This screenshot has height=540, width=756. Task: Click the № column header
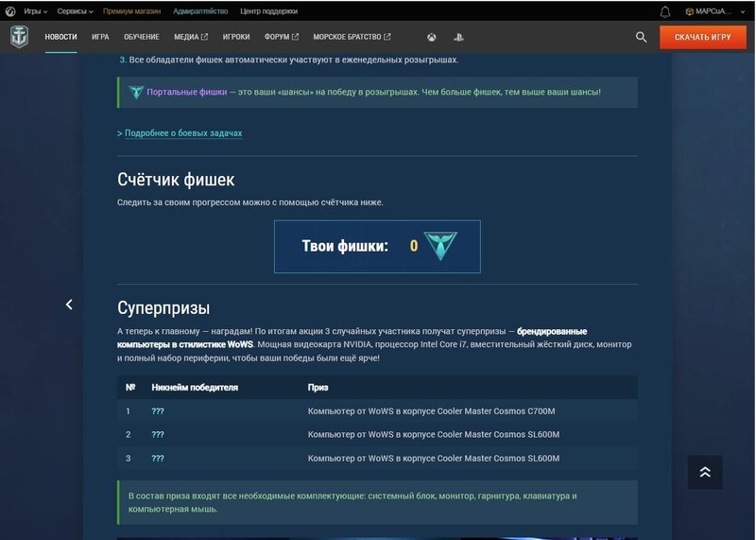130,387
